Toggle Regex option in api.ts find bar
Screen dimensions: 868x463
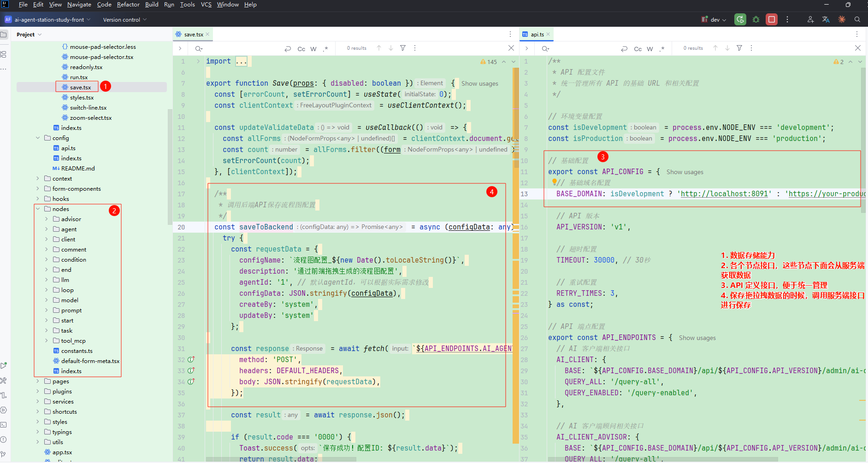(x=662, y=49)
